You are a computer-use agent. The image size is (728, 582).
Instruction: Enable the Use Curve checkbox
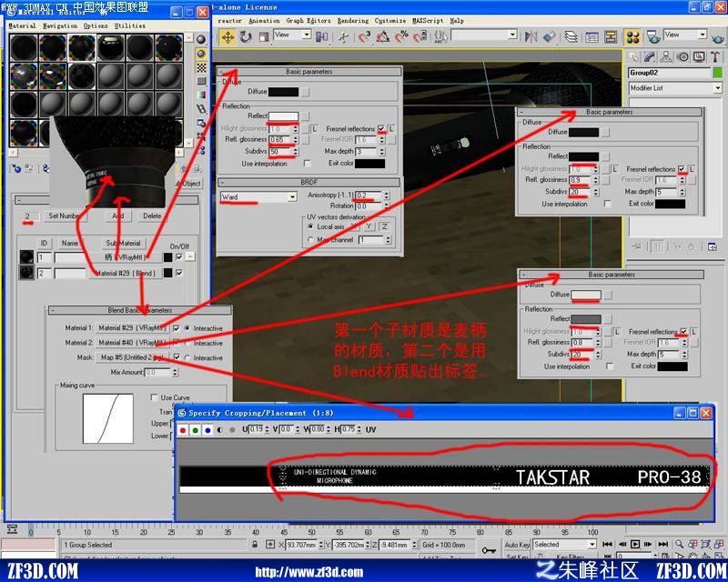(x=154, y=397)
